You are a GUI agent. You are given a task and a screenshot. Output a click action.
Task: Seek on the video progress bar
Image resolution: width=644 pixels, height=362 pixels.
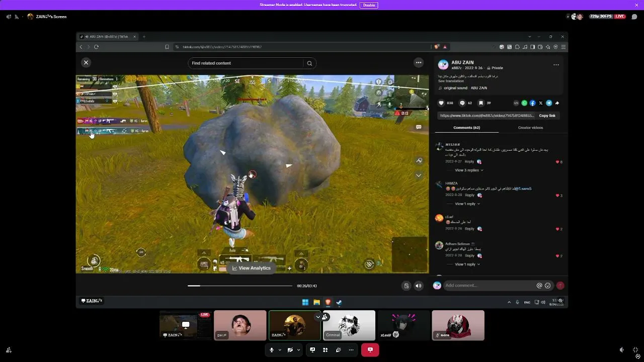[x=240, y=286]
